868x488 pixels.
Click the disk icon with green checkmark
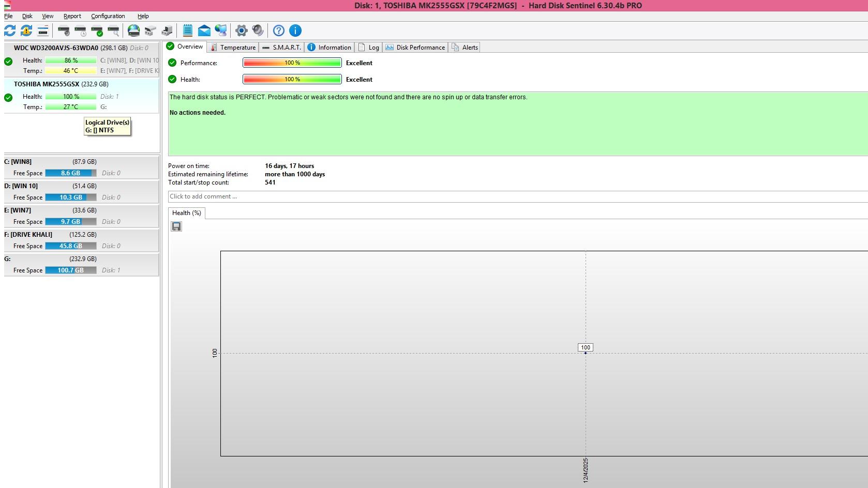pyautogui.click(x=97, y=30)
